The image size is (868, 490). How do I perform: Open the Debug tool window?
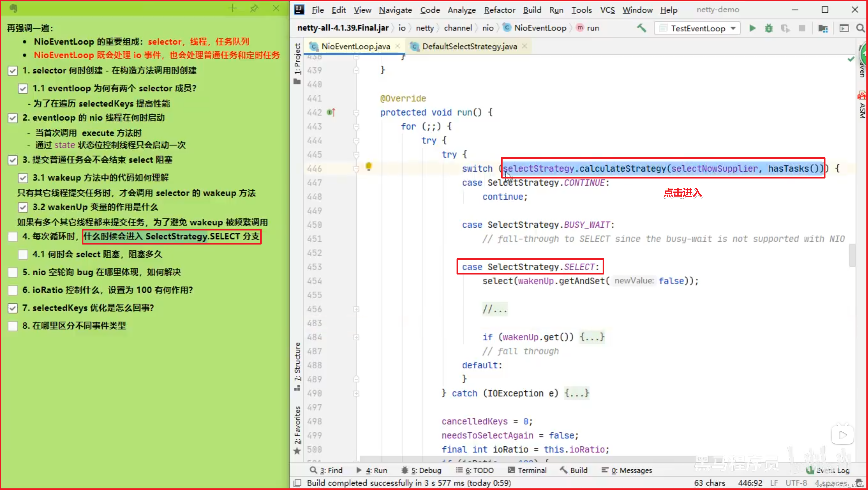(421, 470)
